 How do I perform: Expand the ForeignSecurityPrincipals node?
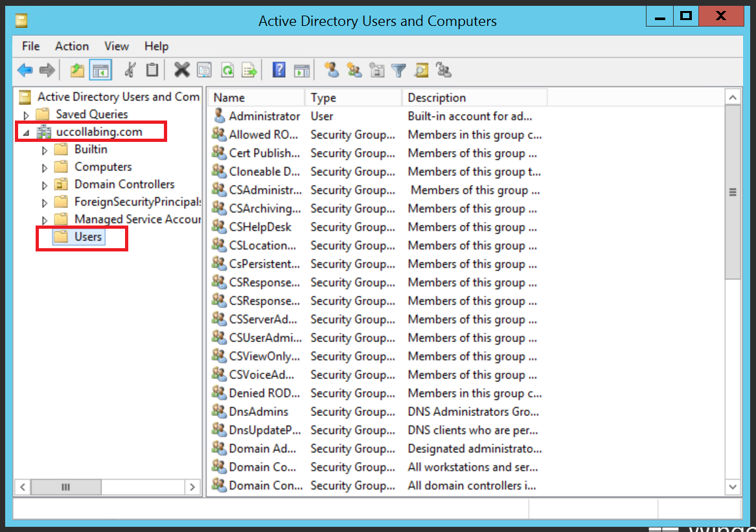(x=44, y=203)
